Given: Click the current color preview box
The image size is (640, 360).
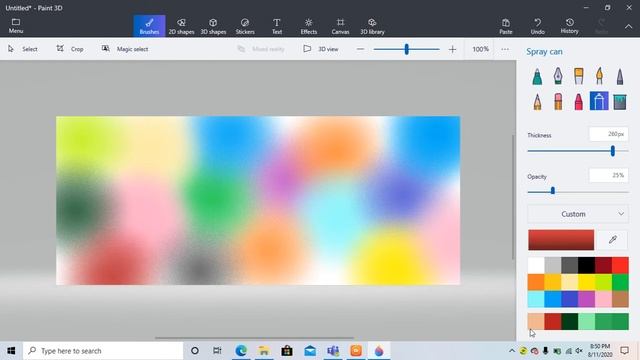Looking at the screenshot, I should (561, 240).
